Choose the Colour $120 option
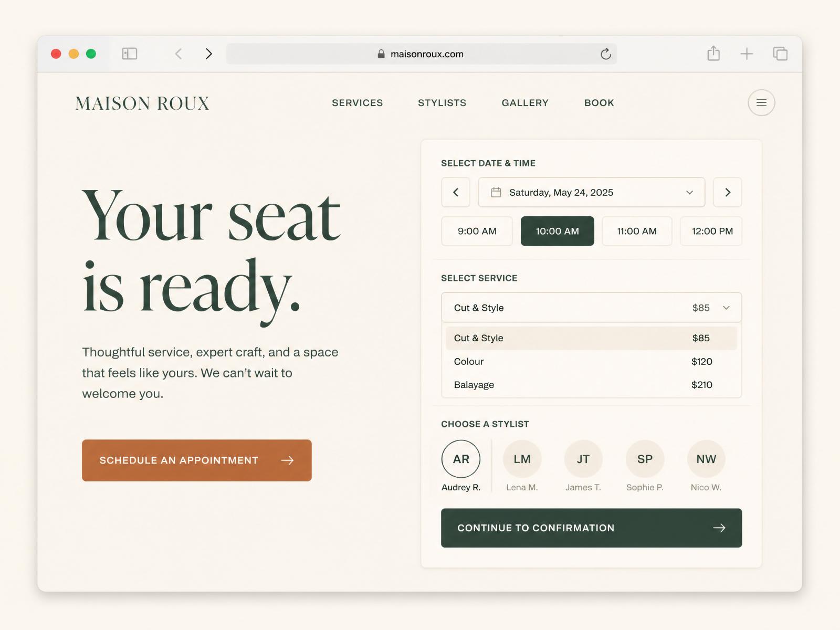This screenshot has width=840, height=630. point(591,361)
